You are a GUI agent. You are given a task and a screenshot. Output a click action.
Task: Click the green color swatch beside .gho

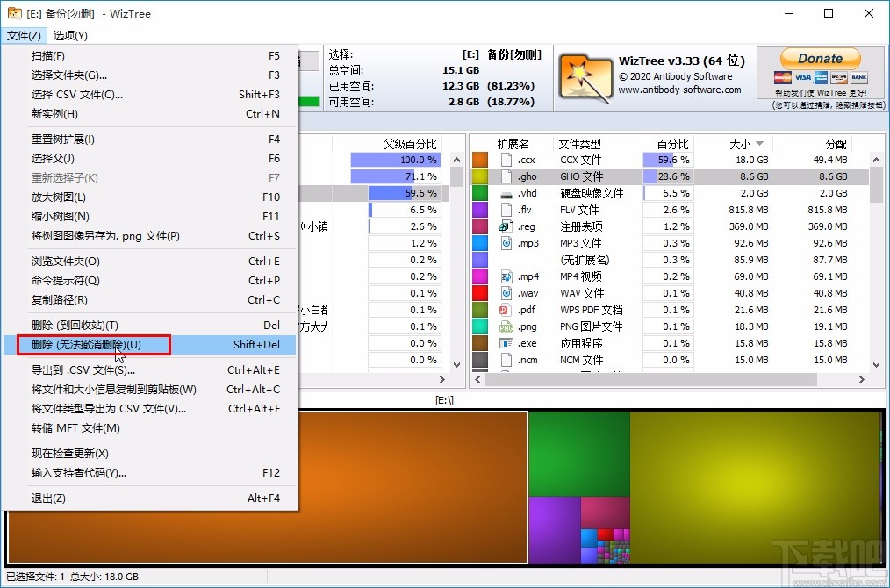tap(478, 176)
